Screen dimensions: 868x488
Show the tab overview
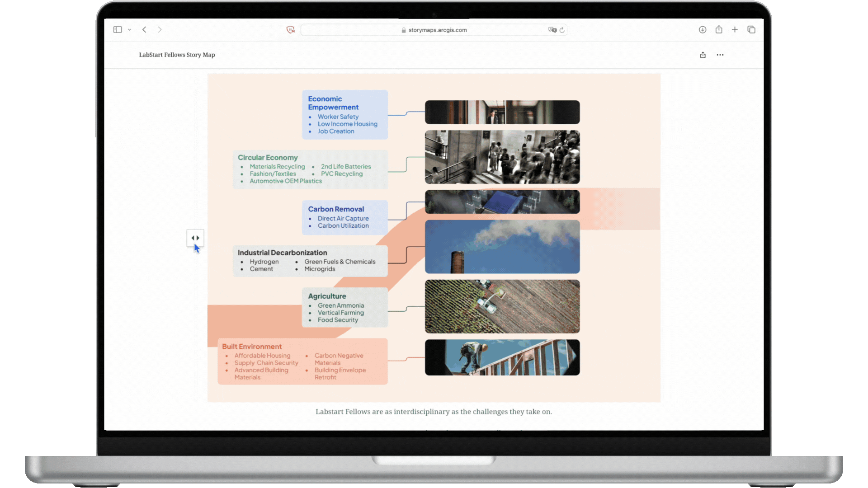pos(751,30)
